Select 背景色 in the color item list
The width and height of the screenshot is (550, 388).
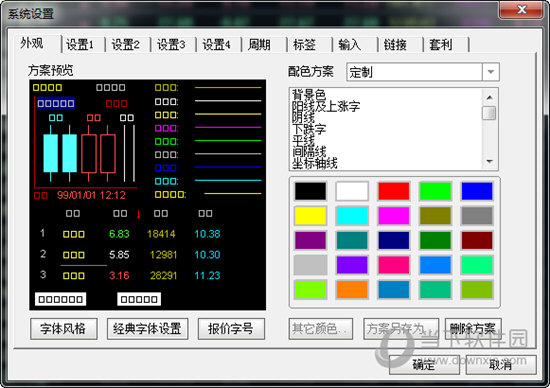(x=309, y=94)
